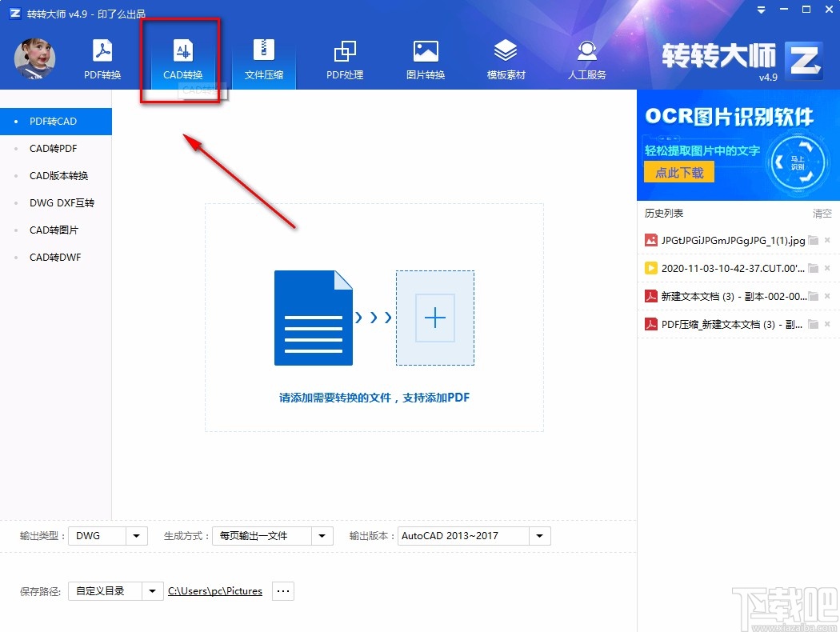Viewport: 840px width, 632px height.
Task: Click 点此下载 to download OCR software
Action: tap(678, 172)
